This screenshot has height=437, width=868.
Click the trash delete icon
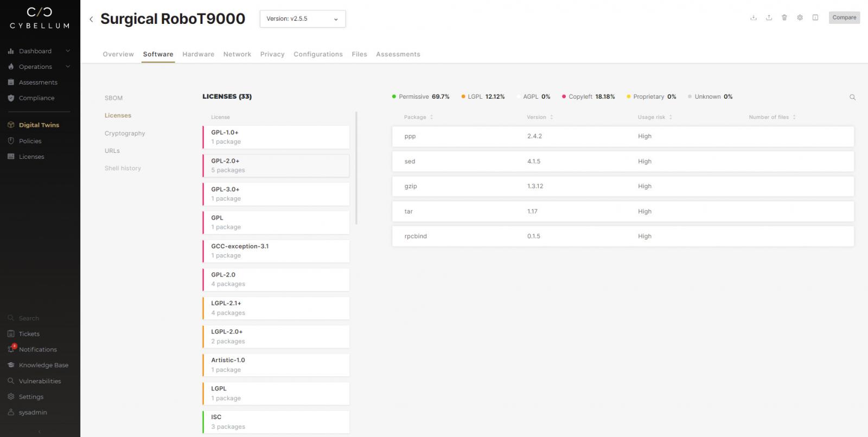(x=784, y=18)
